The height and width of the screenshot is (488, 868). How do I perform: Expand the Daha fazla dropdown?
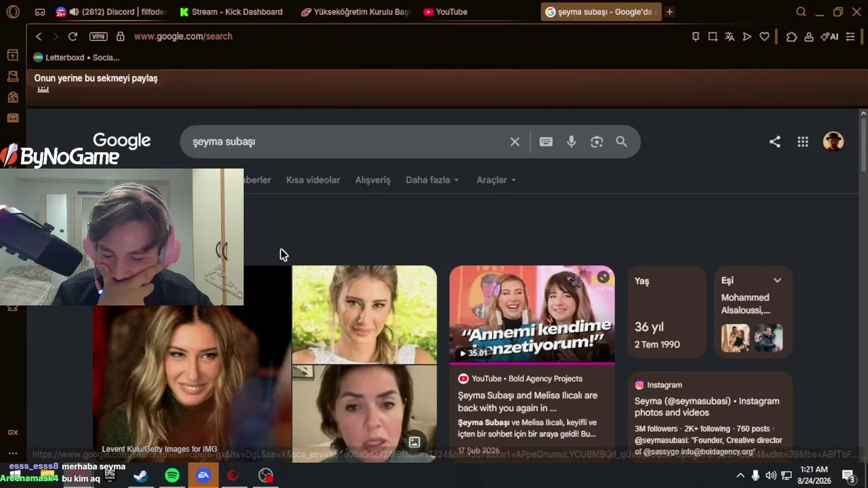(433, 180)
